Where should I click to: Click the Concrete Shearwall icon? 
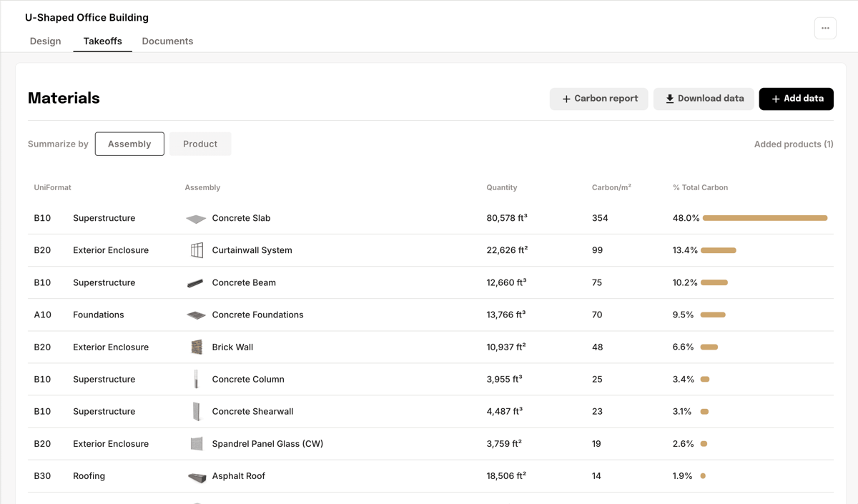[197, 412]
